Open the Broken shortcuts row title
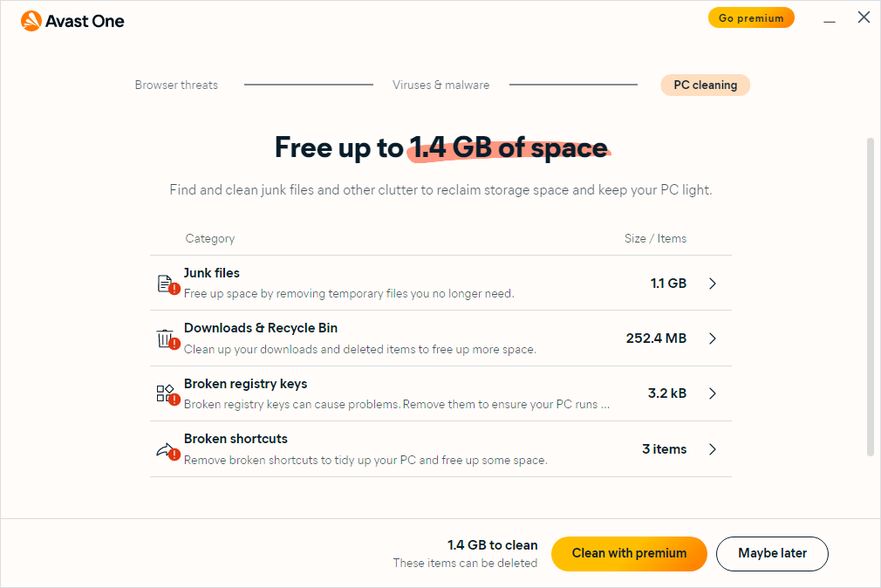This screenshot has height=588, width=881. [236, 439]
